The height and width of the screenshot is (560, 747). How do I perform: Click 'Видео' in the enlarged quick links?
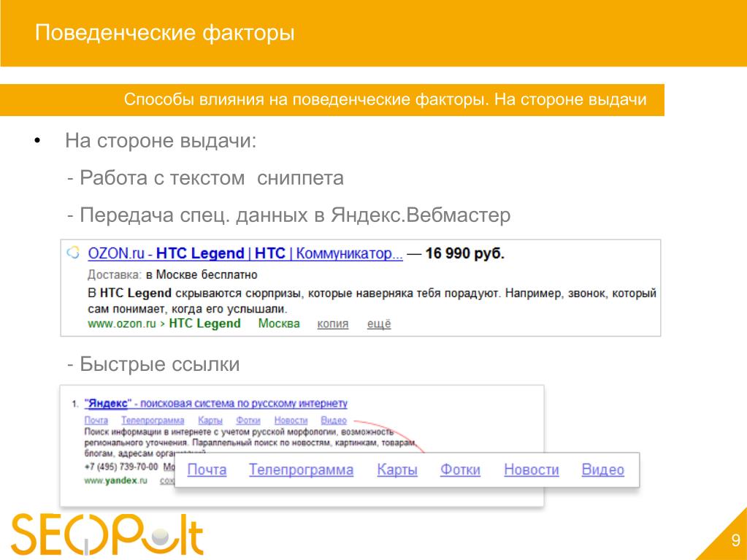(602, 469)
